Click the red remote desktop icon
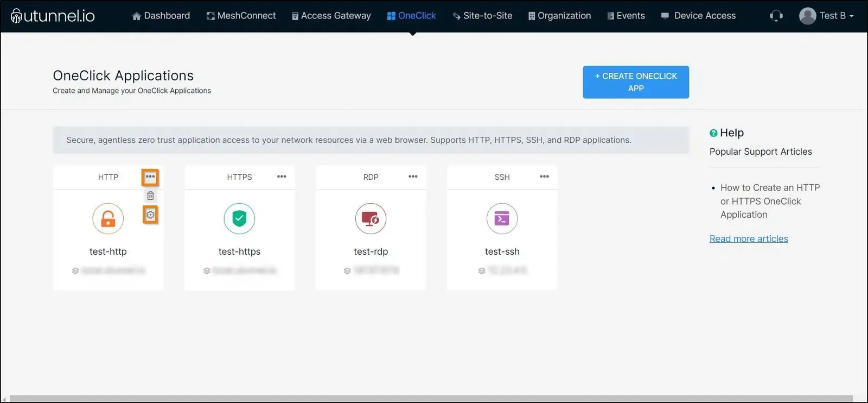868x403 pixels. click(371, 218)
